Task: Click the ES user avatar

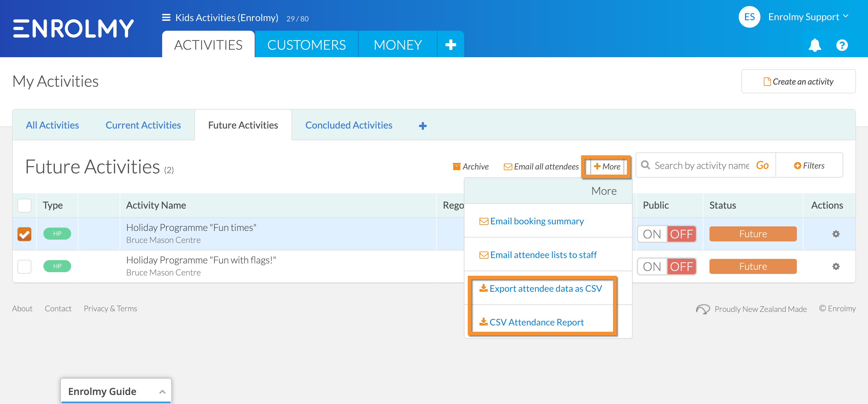Action: pos(749,17)
